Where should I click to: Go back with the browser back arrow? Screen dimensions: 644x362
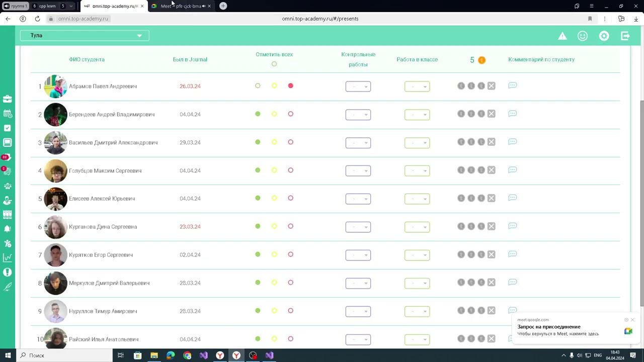point(8,19)
